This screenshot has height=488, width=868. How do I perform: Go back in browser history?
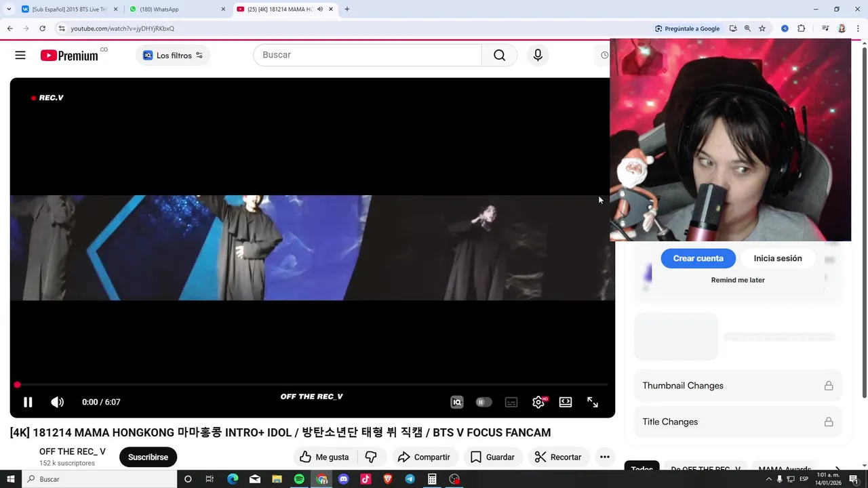[9, 28]
